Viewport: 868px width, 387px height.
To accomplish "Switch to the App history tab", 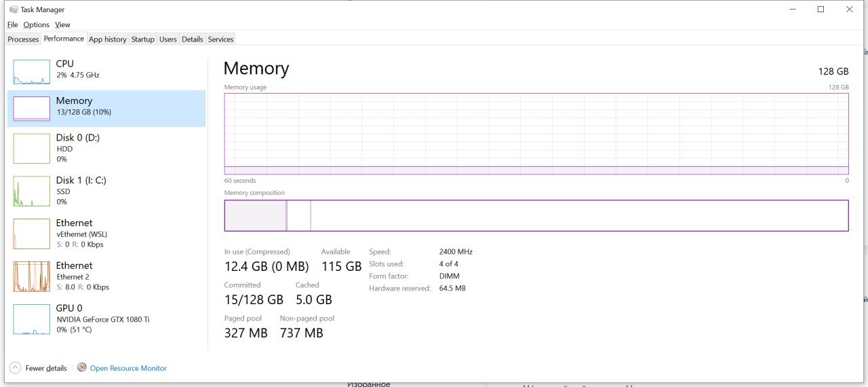I will (x=108, y=39).
